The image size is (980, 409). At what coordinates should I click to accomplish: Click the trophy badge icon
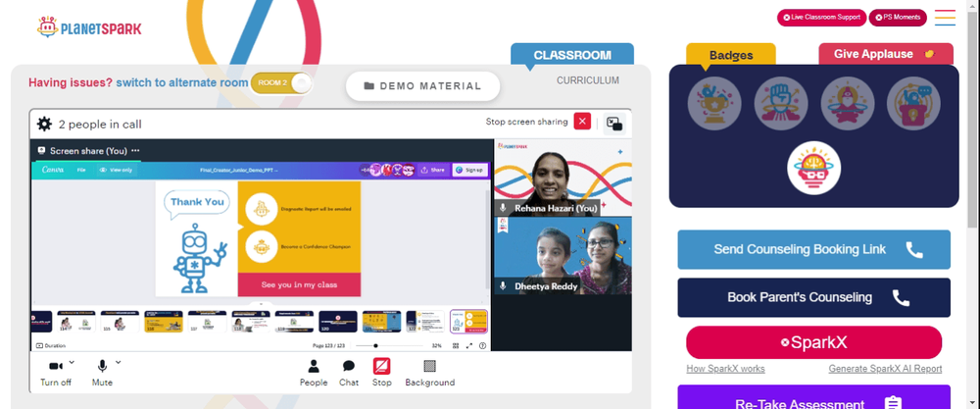point(714,103)
